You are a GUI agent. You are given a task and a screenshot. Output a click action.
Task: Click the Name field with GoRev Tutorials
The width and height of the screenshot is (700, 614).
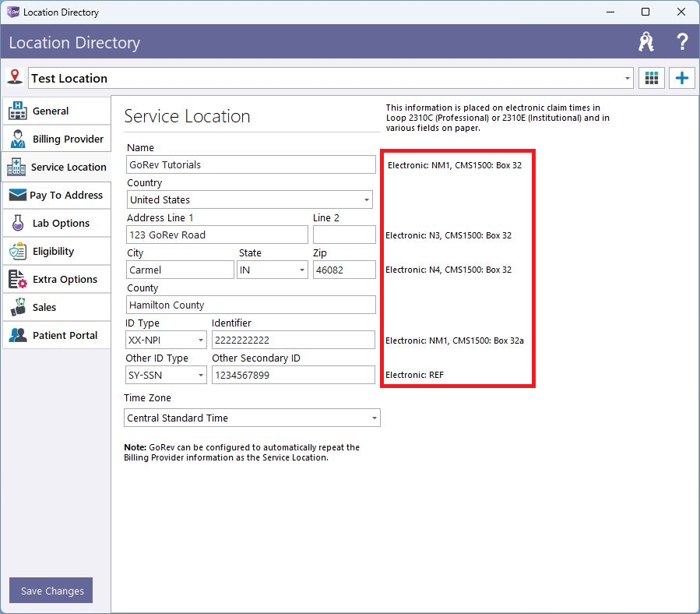coord(251,164)
